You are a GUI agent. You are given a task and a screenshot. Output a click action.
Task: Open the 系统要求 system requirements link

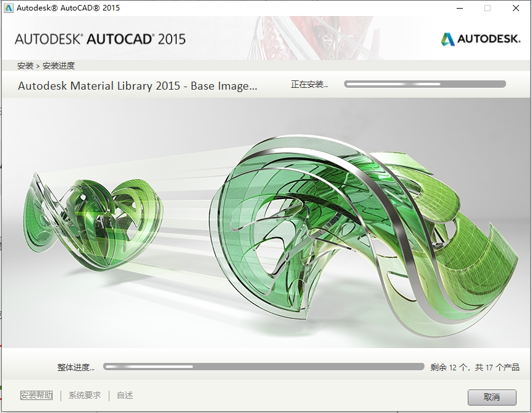(x=84, y=395)
